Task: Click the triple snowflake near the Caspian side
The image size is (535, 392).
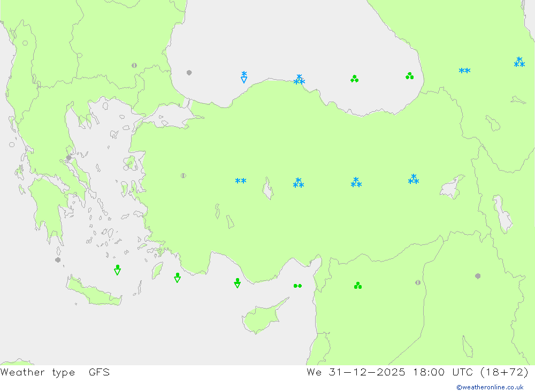Action: coord(519,62)
